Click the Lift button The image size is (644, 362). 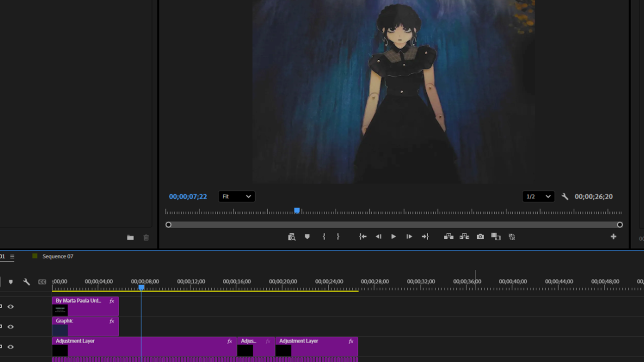coord(448,237)
